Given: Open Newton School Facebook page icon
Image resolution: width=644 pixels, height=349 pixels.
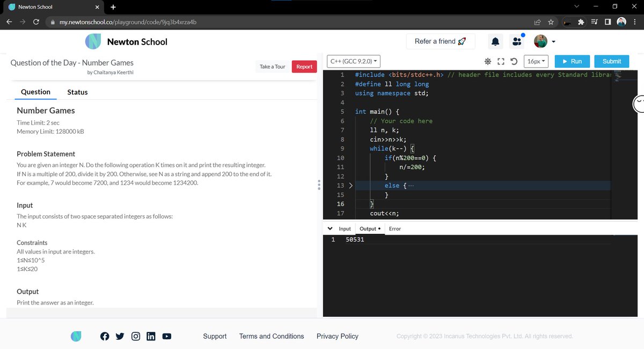Looking at the screenshot, I should tap(105, 336).
